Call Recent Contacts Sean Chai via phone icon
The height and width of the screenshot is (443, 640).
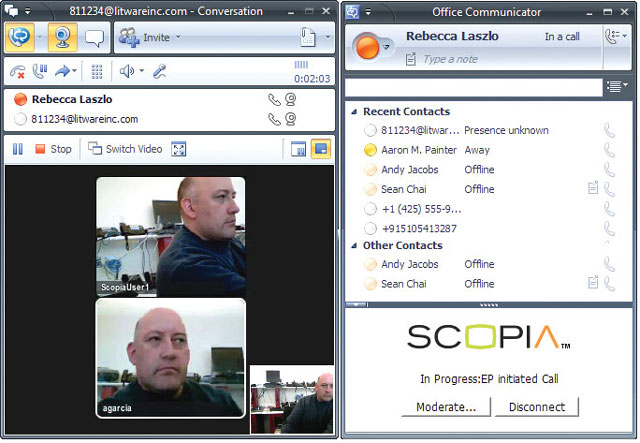(609, 189)
